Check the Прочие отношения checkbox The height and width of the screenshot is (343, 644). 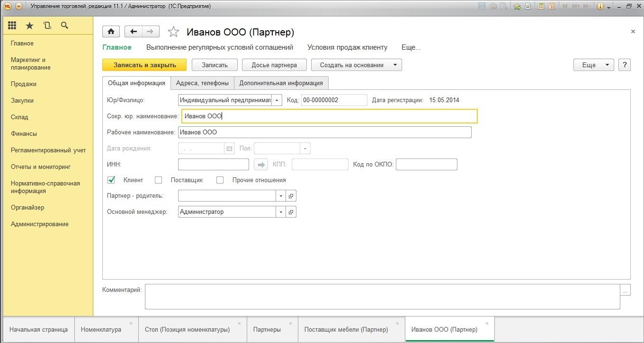click(x=220, y=180)
